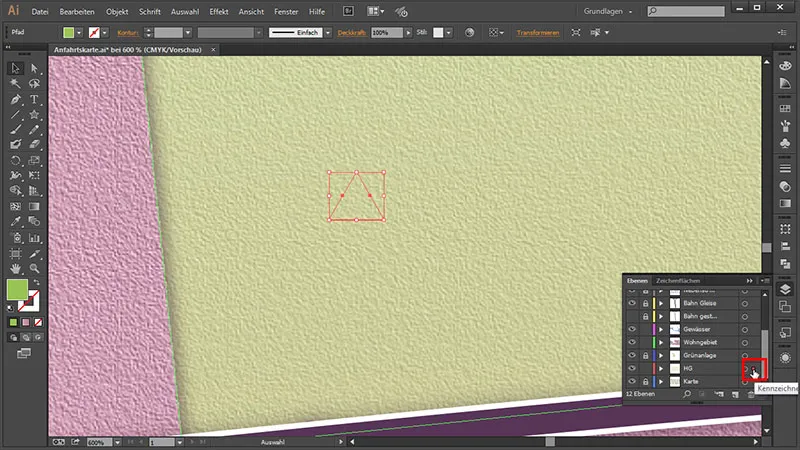Click the search layers magnifier icon

coord(687,394)
